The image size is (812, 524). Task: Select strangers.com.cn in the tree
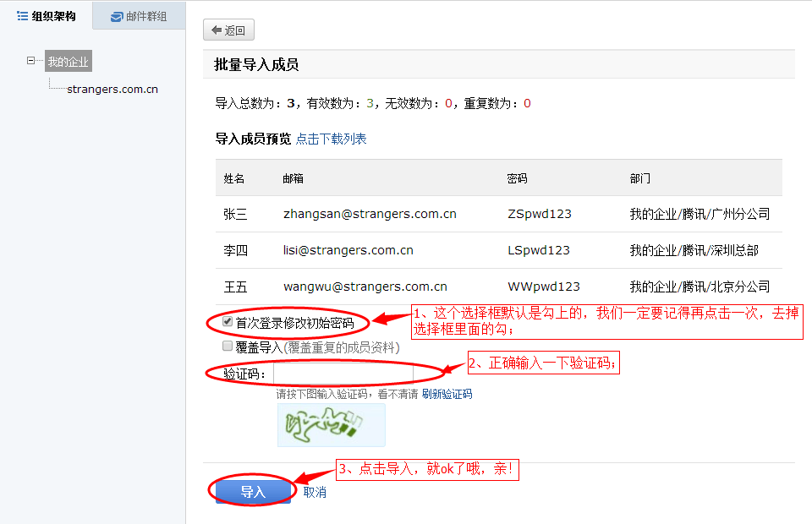[x=112, y=89]
